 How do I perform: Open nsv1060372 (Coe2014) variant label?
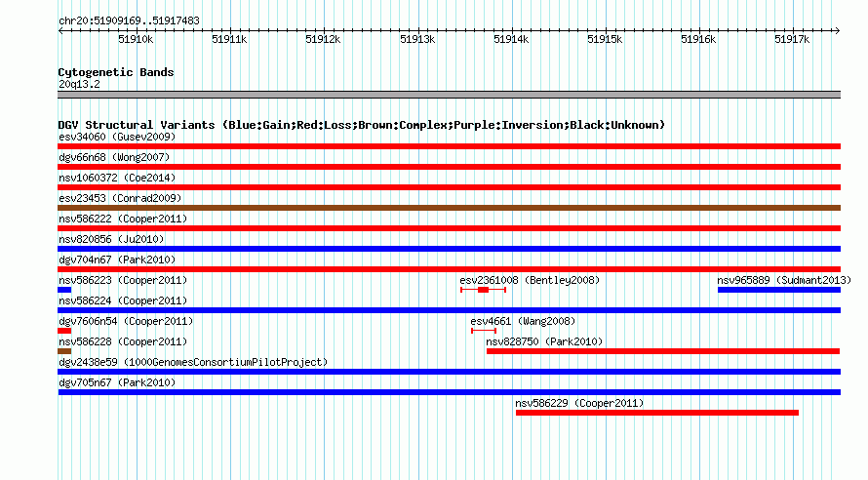pyautogui.click(x=117, y=178)
